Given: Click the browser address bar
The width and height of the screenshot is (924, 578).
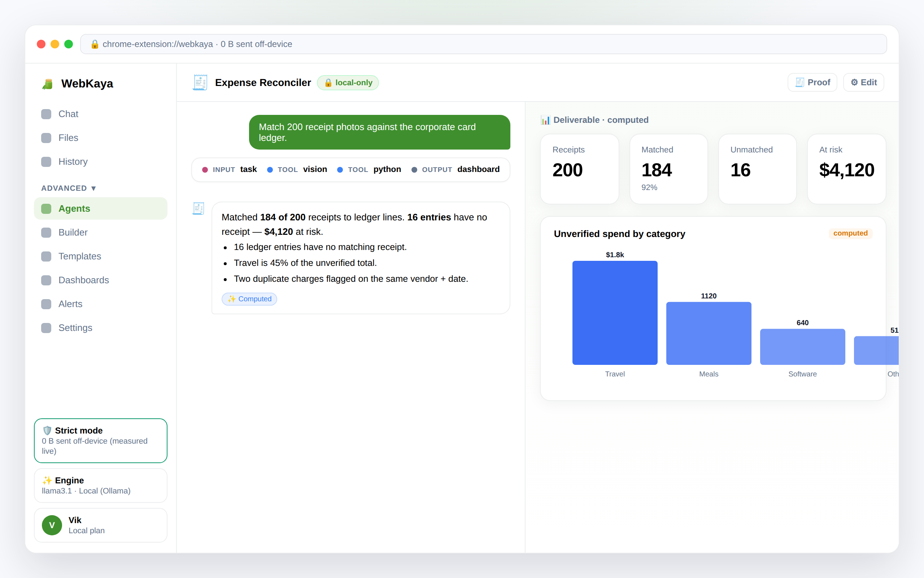Looking at the screenshot, I should [x=483, y=44].
